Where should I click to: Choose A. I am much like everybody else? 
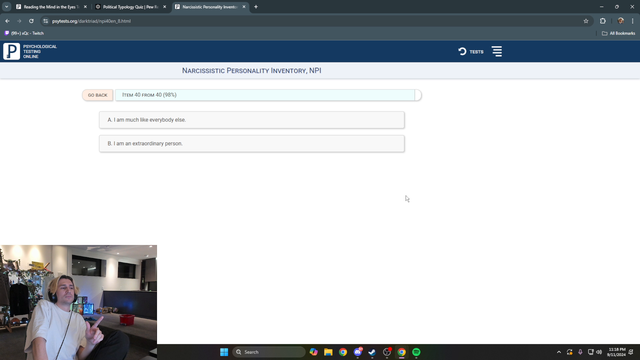252,120
